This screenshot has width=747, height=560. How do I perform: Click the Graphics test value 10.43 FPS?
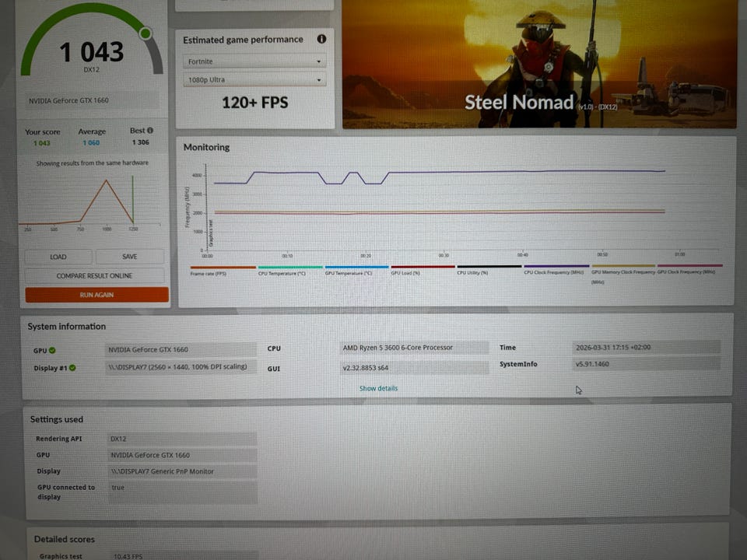click(184, 555)
